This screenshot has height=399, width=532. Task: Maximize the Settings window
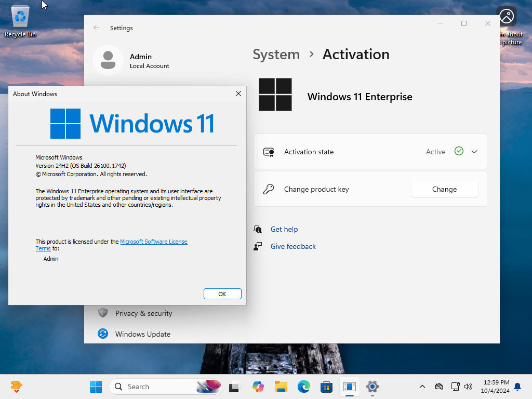coord(464,23)
